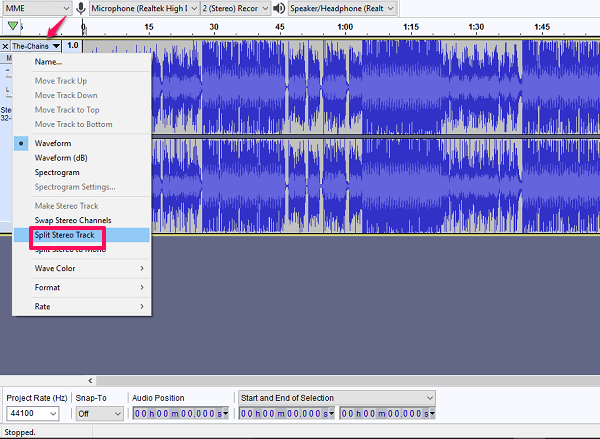Click the 30 second mark on ruler
This screenshot has height=439, width=600.
pos(214,27)
